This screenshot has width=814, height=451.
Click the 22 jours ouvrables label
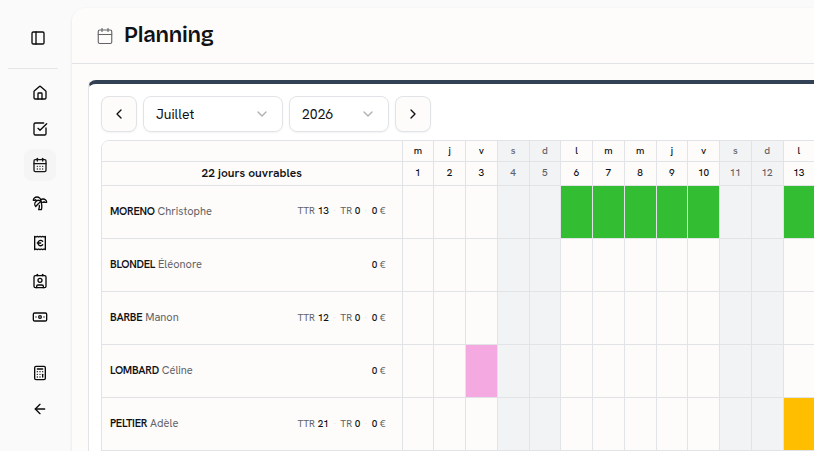(251, 173)
